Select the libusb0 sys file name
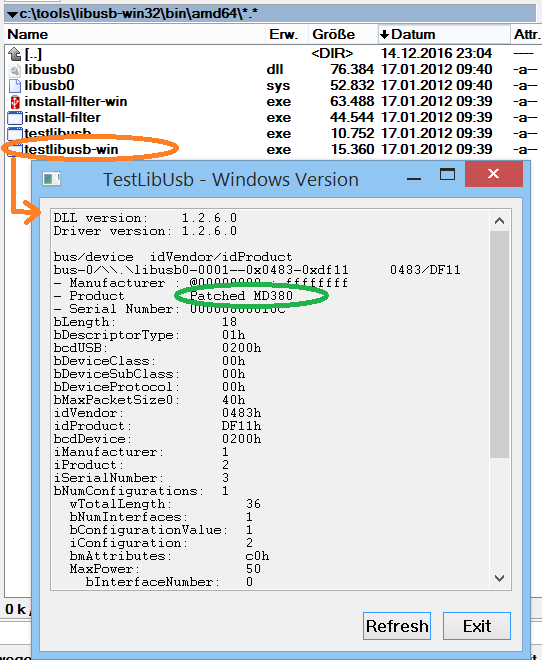The width and height of the screenshot is (542, 660). (x=49, y=85)
